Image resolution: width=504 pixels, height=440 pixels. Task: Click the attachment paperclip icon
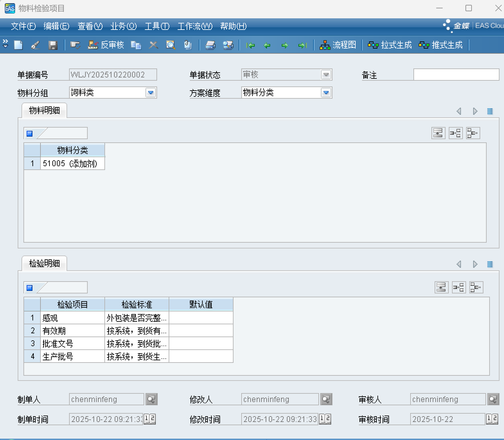(188, 45)
